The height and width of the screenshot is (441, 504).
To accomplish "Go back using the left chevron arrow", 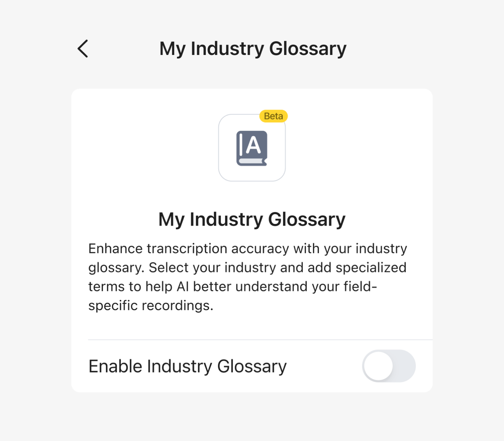I will pyautogui.click(x=83, y=49).
